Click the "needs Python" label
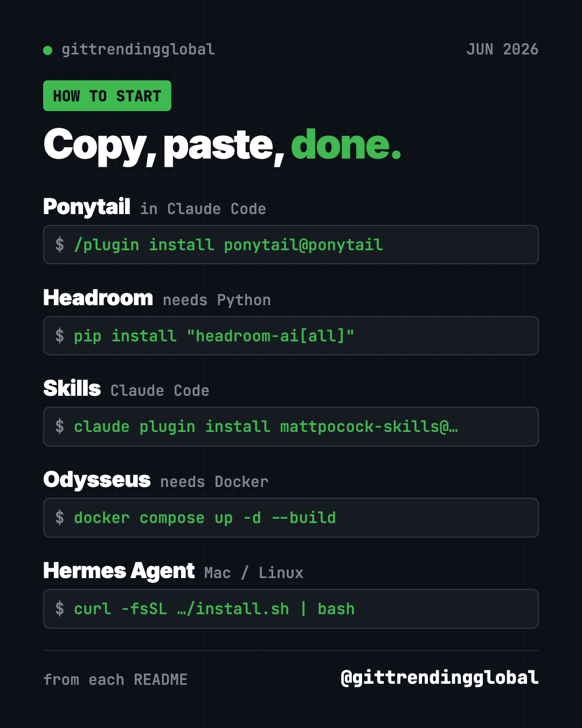 (x=217, y=300)
